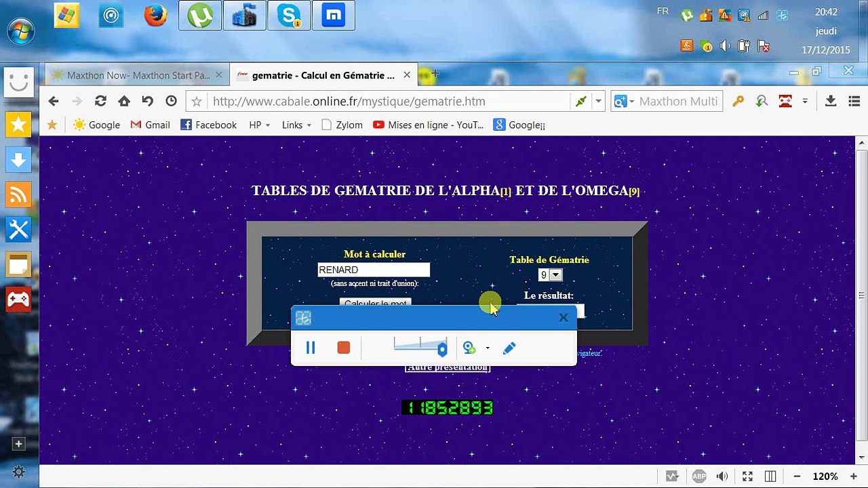Reload the current page

tap(100, 101)
